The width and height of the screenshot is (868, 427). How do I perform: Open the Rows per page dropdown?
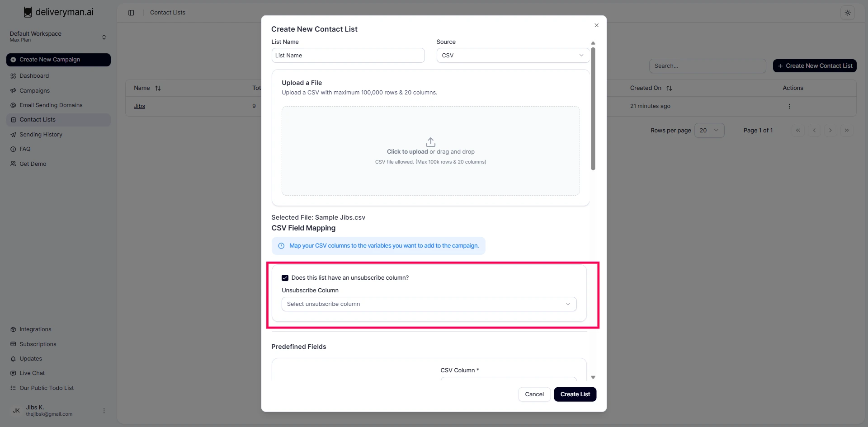coord(709,131)
